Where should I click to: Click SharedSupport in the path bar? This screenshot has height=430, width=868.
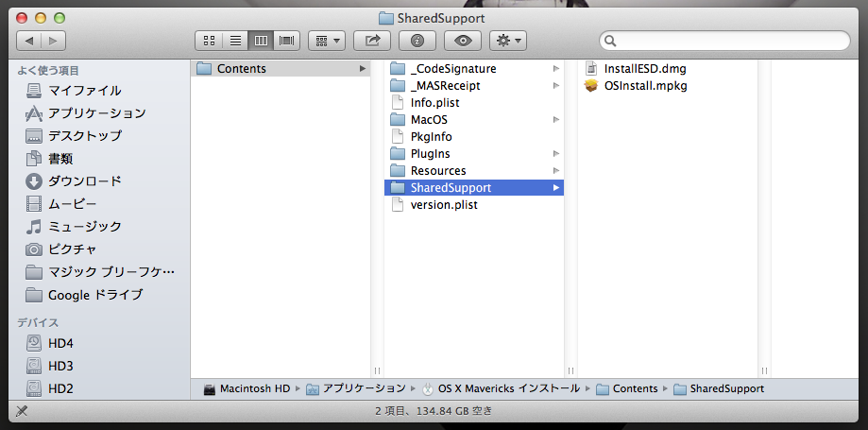[x=719, y=389]
